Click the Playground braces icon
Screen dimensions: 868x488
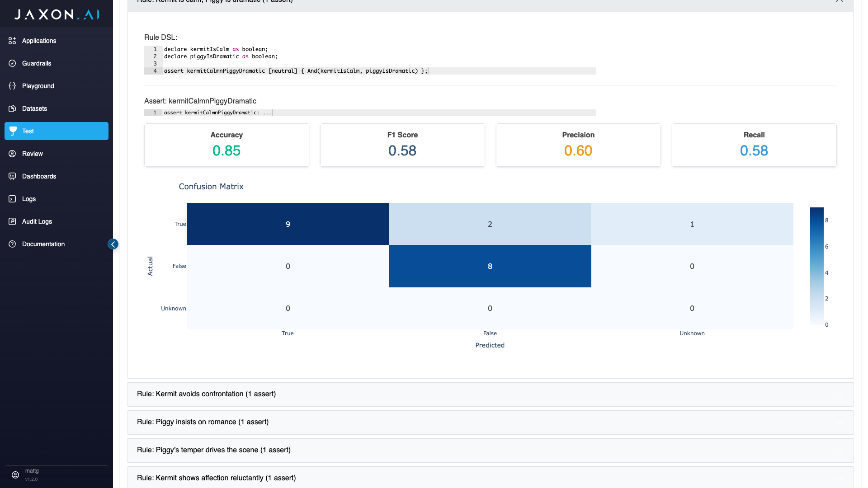tap(12, 86)
